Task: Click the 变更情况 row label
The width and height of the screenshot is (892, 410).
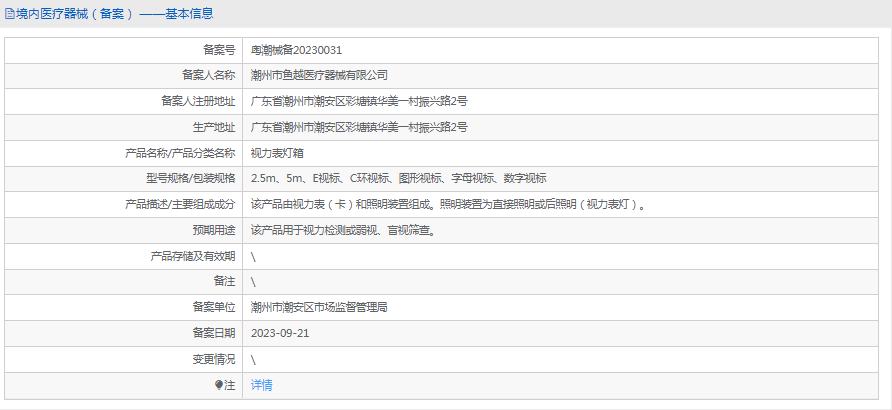Action: 213,359
